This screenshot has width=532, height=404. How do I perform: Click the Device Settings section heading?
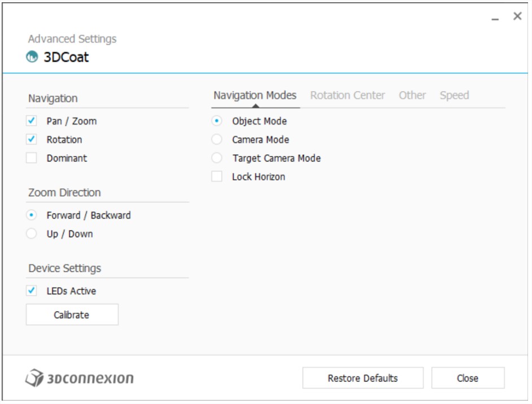[65, 268]
